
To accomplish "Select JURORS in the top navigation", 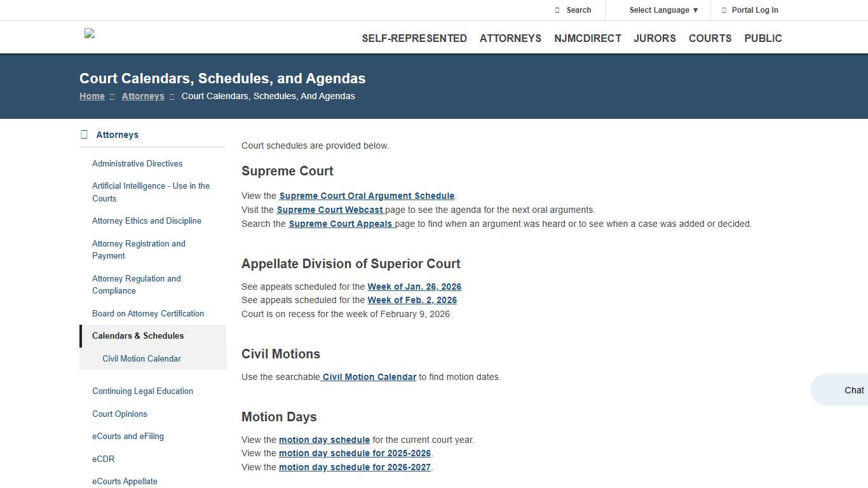I will click(x=654, y=38).
